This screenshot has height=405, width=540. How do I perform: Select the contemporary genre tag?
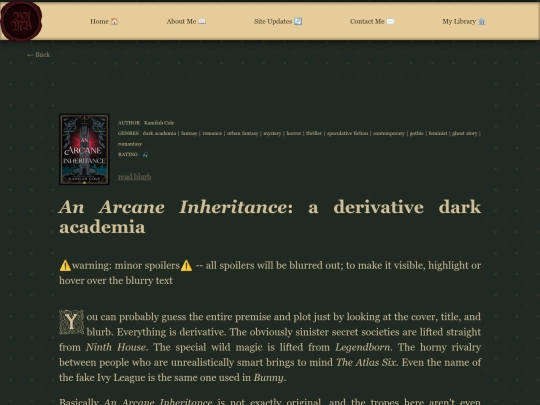coord(389,133)
